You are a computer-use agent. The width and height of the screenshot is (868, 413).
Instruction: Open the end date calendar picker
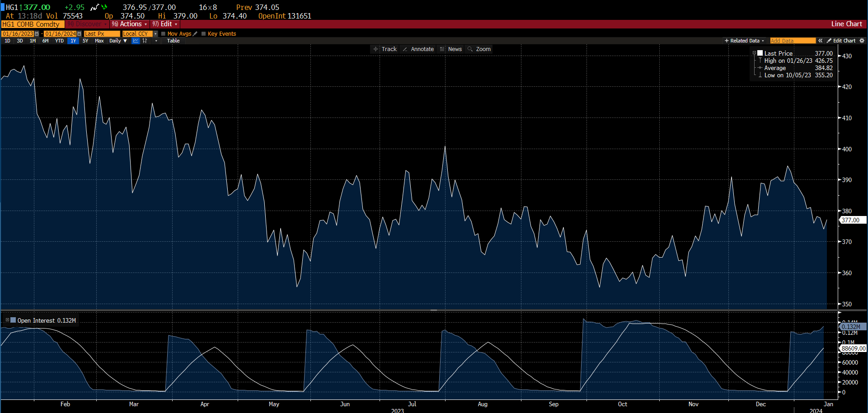point(80,34)
